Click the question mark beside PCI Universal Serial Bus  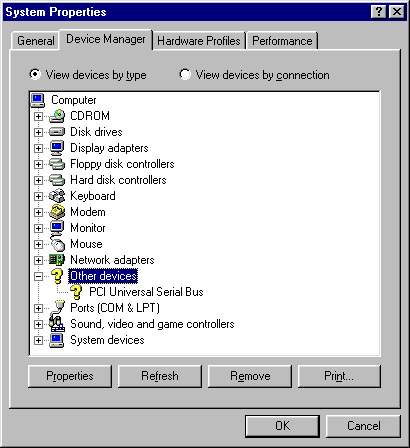point(77,292)
